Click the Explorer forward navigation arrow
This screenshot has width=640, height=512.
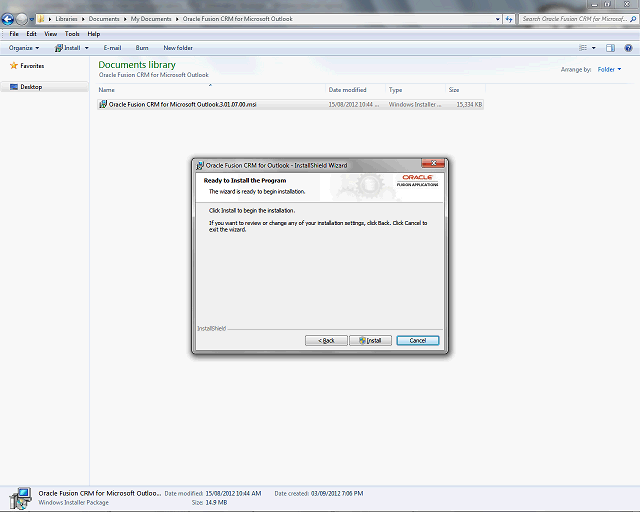pyautogui.click(x=22, y=19)
